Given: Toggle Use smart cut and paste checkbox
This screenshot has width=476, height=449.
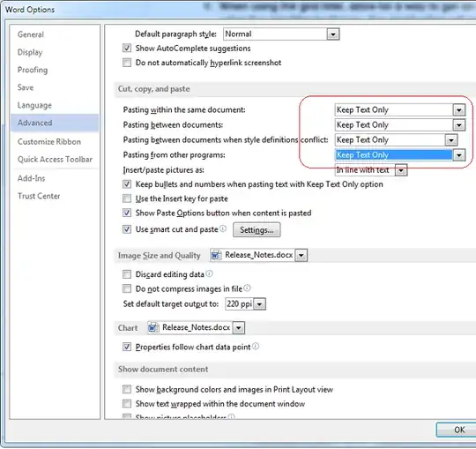Looking at the screenshot, I should [x=127, y=229].
